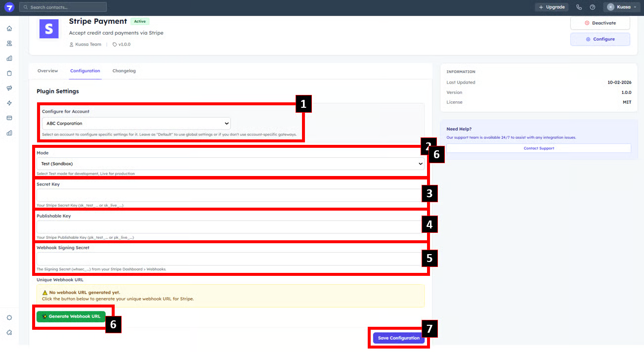Expand the Configure for Account dropdown
Image resolution: width=644 pixels, height=352 pixels.
click(136, 123)
